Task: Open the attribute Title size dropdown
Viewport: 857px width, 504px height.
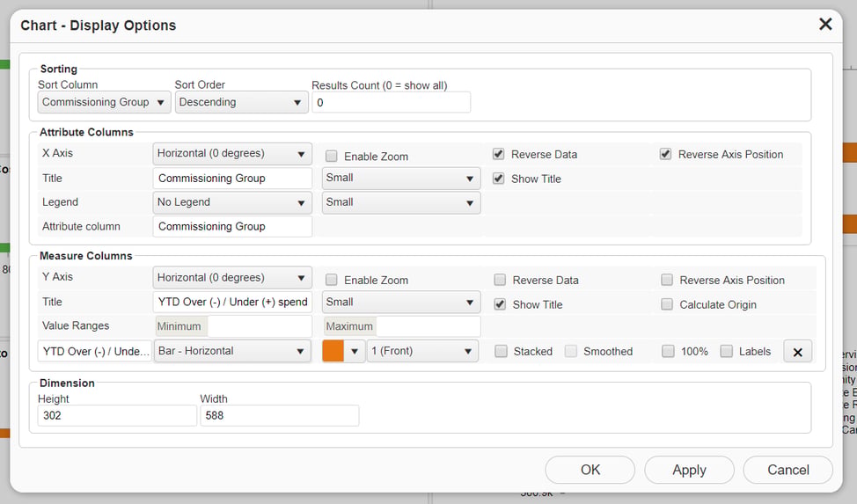Action: click(401, 179)
